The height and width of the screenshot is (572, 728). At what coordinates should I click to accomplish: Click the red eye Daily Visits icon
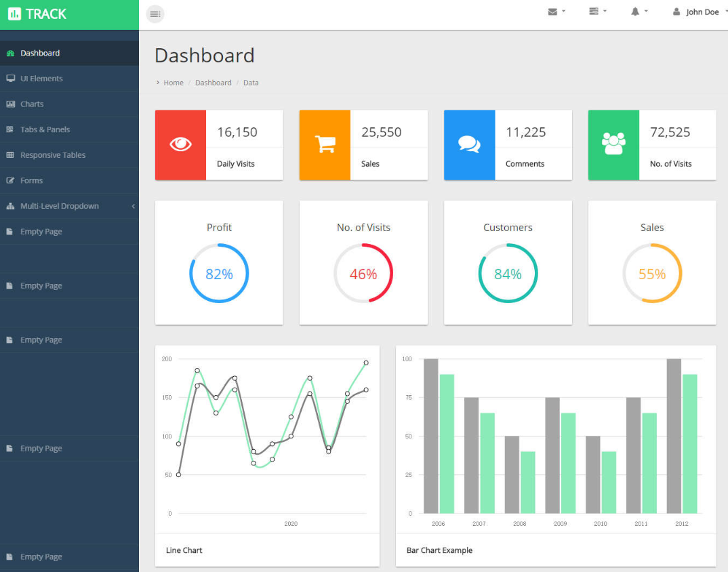pyautogui.click(x=180, y=144)
